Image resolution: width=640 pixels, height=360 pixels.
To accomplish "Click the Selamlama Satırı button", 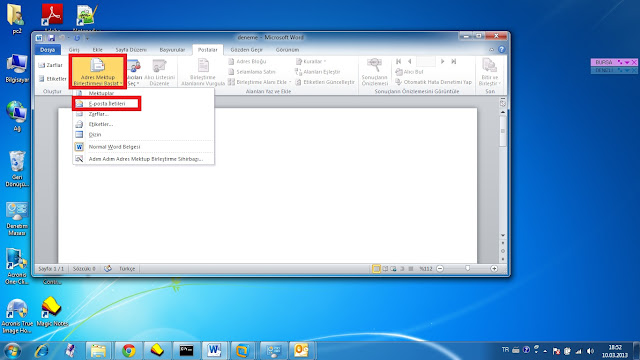I will point(251,72).
